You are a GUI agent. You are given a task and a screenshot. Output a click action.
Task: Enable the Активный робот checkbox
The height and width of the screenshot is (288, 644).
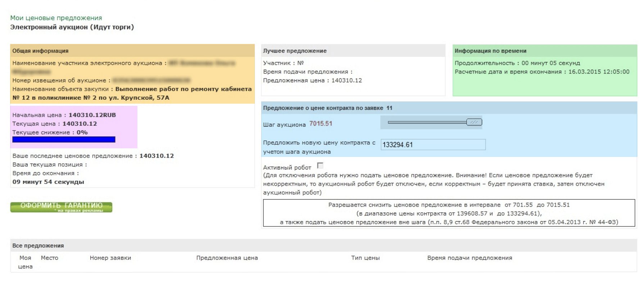[320, 166]
